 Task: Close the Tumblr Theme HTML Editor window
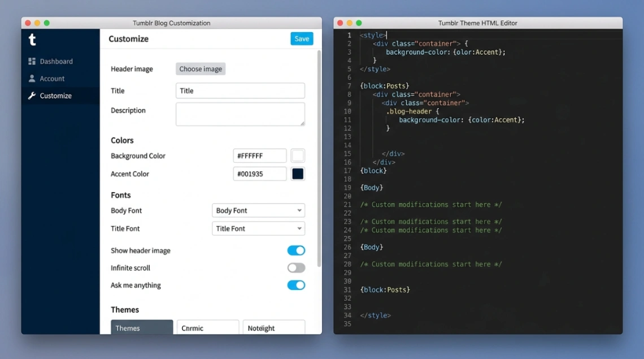pyautogui.click(x=340, y=23)
